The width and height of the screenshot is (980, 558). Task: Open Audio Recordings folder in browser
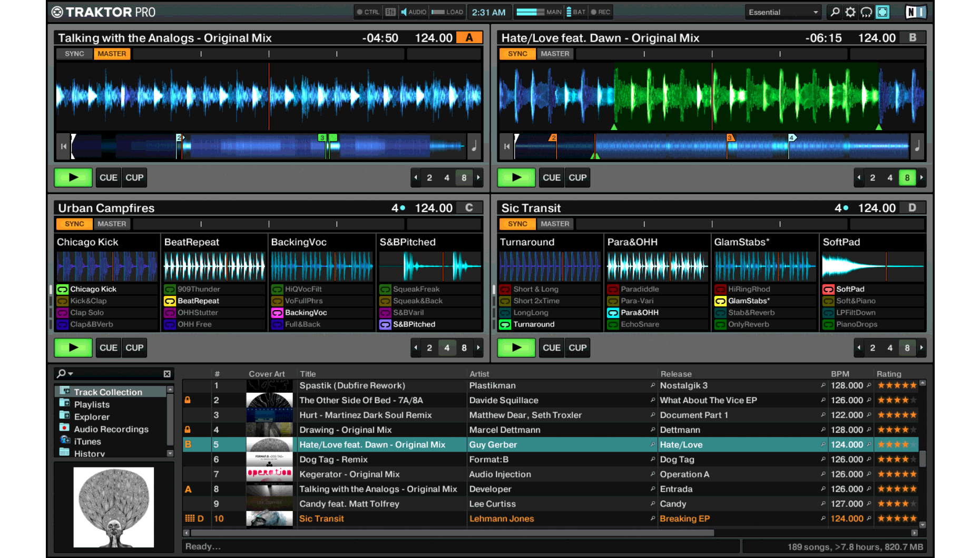click(x=111, y=429)
